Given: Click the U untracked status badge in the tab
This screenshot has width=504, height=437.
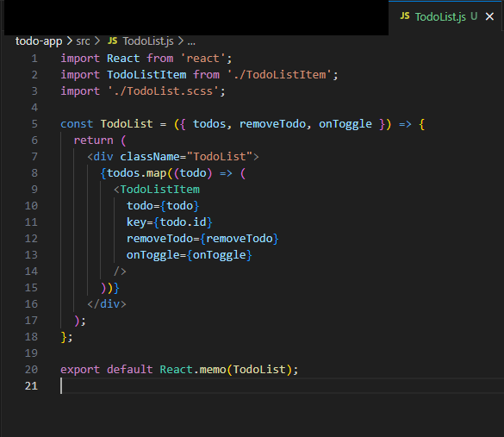Looking at the screenshot, I should [x=474, y=16].
